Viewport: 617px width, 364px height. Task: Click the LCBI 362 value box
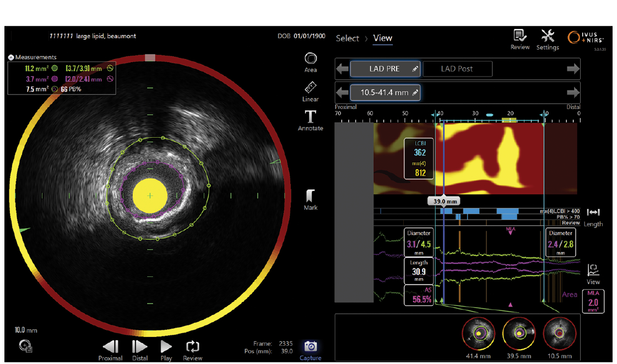click(x=419, y=159)
